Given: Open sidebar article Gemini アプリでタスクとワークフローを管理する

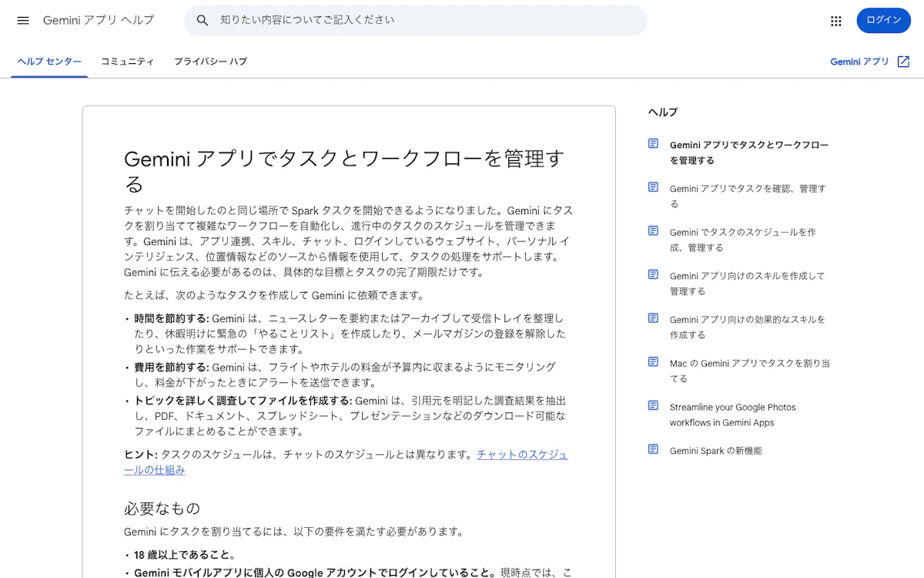Looking at the screenshot, I should [749, 153].
